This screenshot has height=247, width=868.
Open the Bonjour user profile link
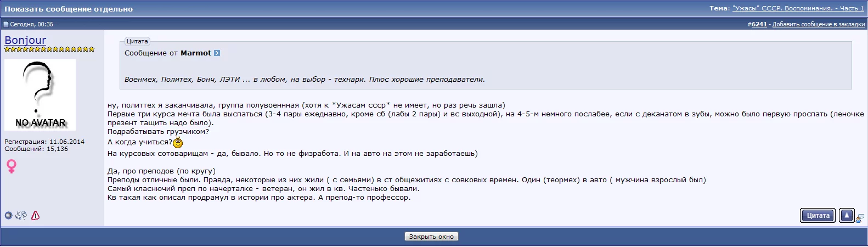(25, 40)
